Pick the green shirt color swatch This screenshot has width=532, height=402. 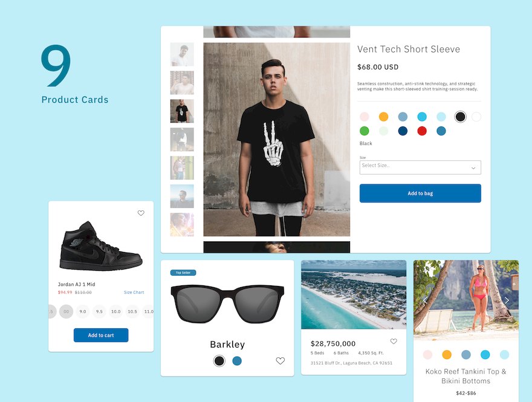tap(365, 131)
